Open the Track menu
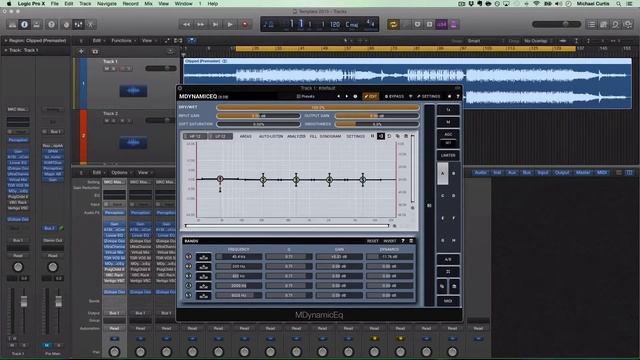 point(85,3)
